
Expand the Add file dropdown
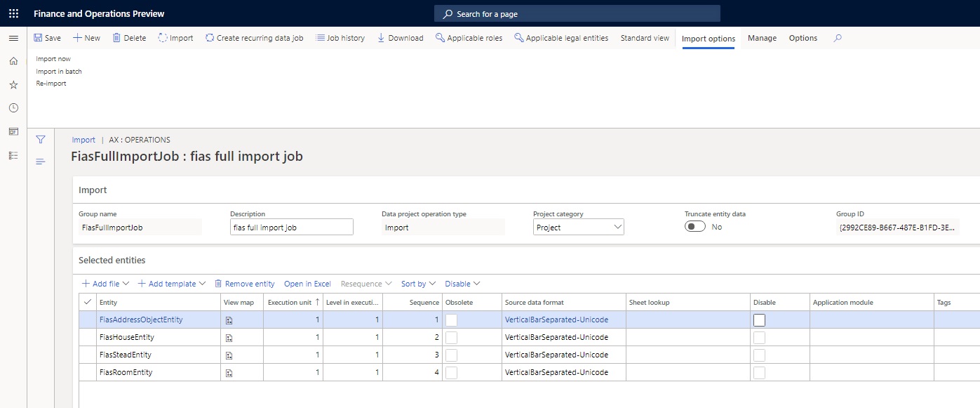pyautogui.click(x=104, y=283)
